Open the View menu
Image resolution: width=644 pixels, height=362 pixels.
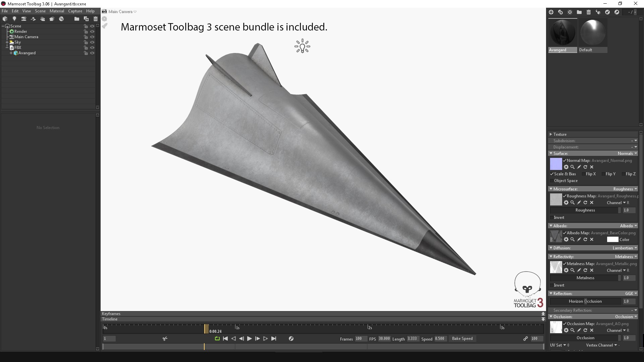[x=26, y=11]
